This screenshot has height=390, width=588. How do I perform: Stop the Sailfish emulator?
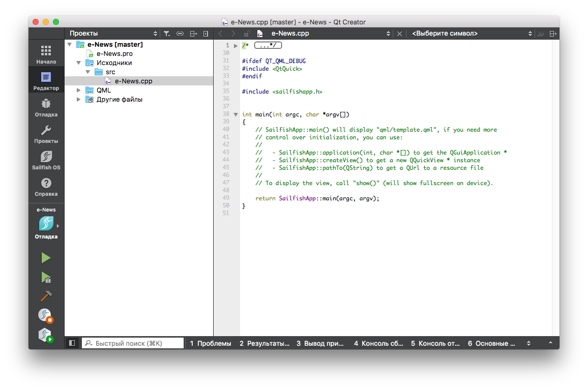[46, 316]
